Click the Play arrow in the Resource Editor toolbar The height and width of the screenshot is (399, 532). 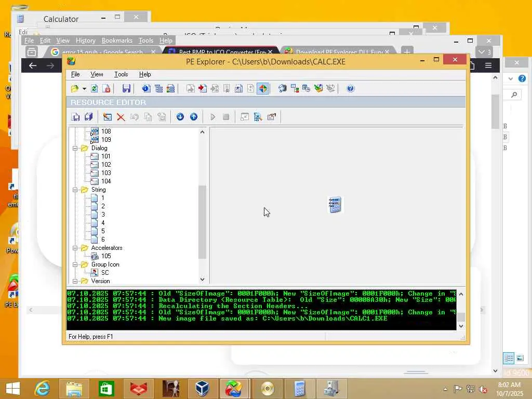tap(212, 117)
